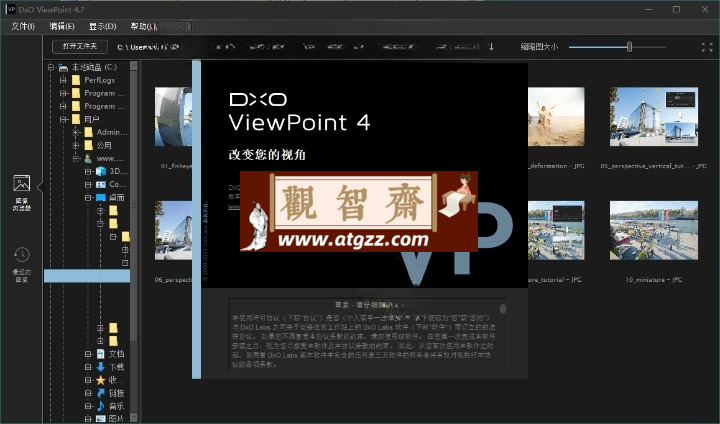Expand the 音乐 tree node
This screenshot has width=720, height=424.
pyautogui.click(x=88, y=406)
